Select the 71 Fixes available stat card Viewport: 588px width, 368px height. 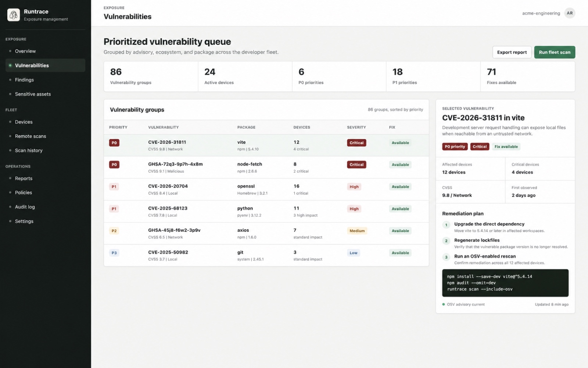pyautogui.click(x=528, y=77)
